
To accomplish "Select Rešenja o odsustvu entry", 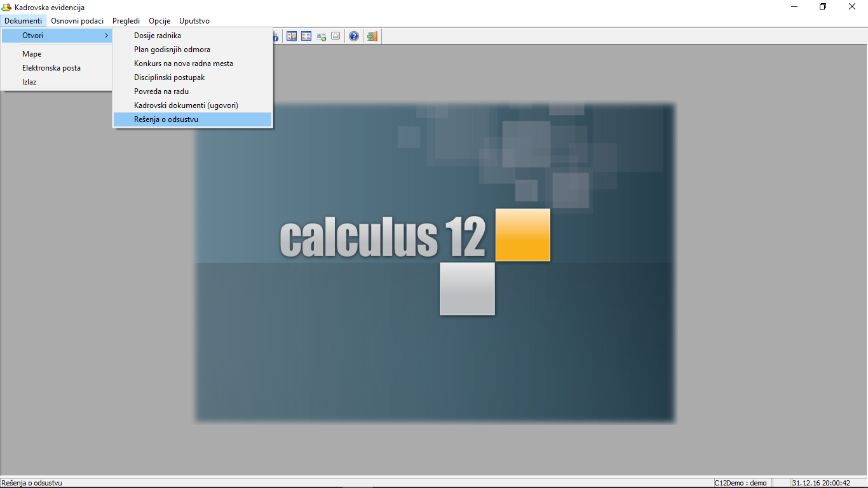I will tap(193, 119).
